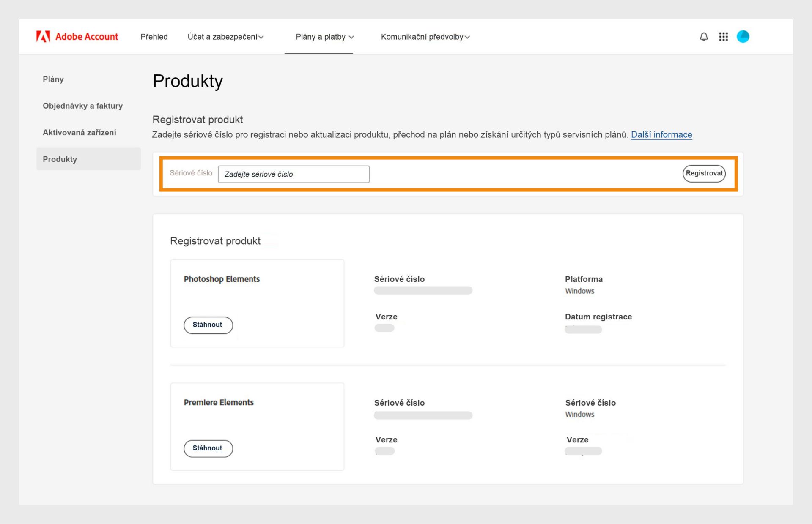Open Plány in the sidebar
Image resolution: width=812 pixels, height=524 pixels.
click(53, 79)
